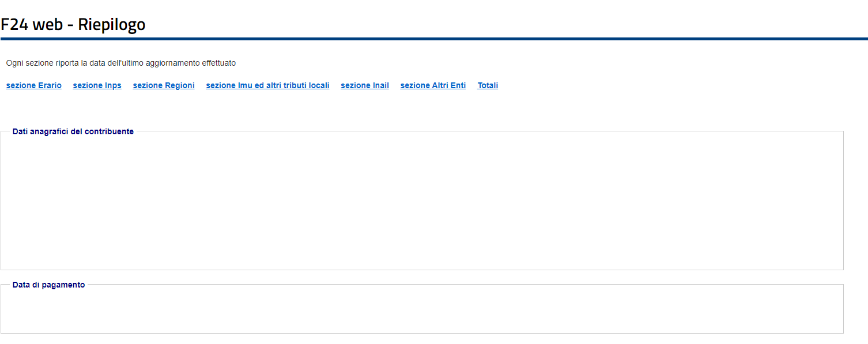The image size is (868, 344).
Task: Navigate to sezione Inail
Action: [x=365, y=85]
